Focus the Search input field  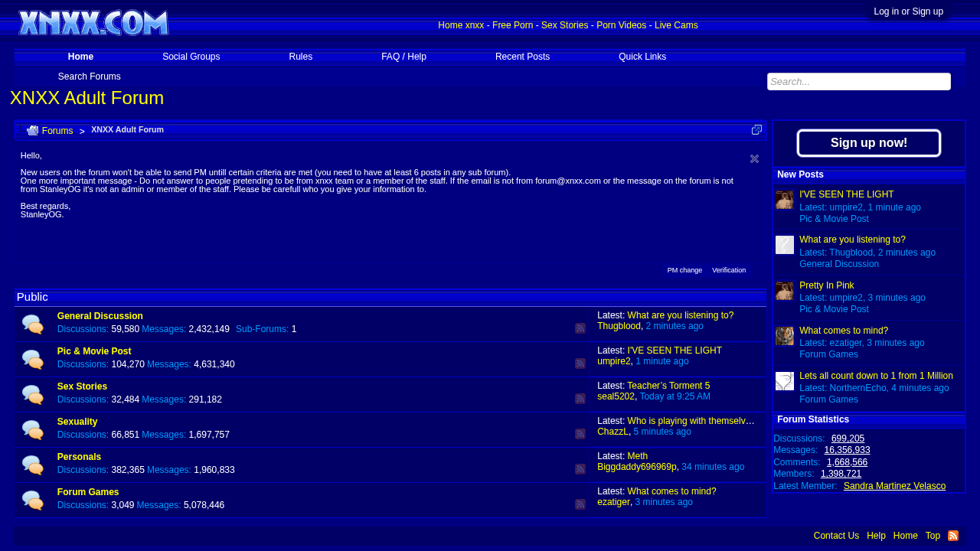point(859,82)
